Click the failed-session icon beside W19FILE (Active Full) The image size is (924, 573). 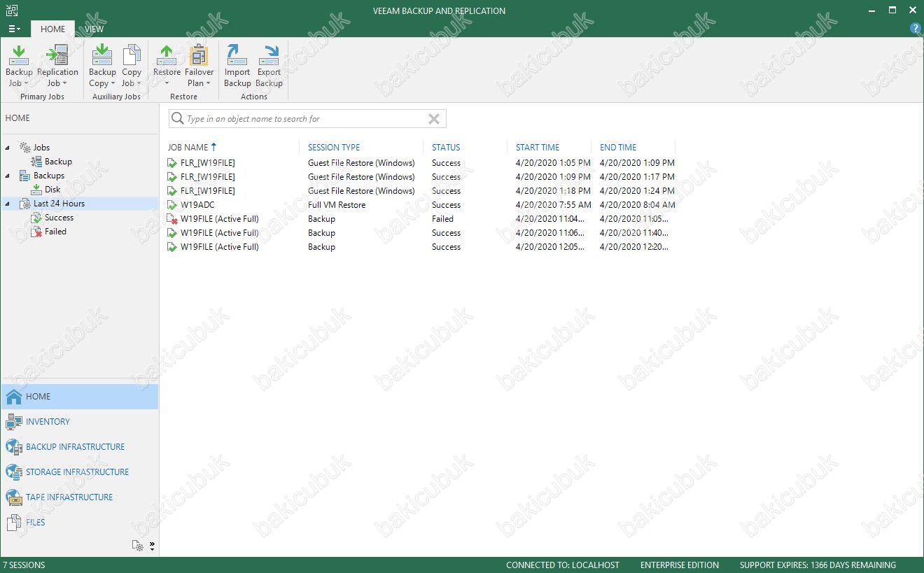[x=172, y=219]
